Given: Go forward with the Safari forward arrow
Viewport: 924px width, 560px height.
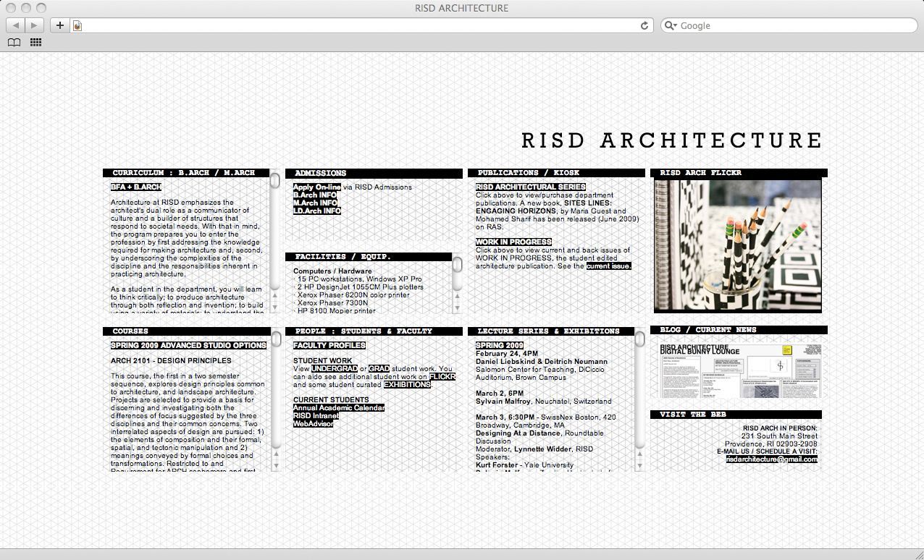Looking at the screenshot, I should coord(35,25).
